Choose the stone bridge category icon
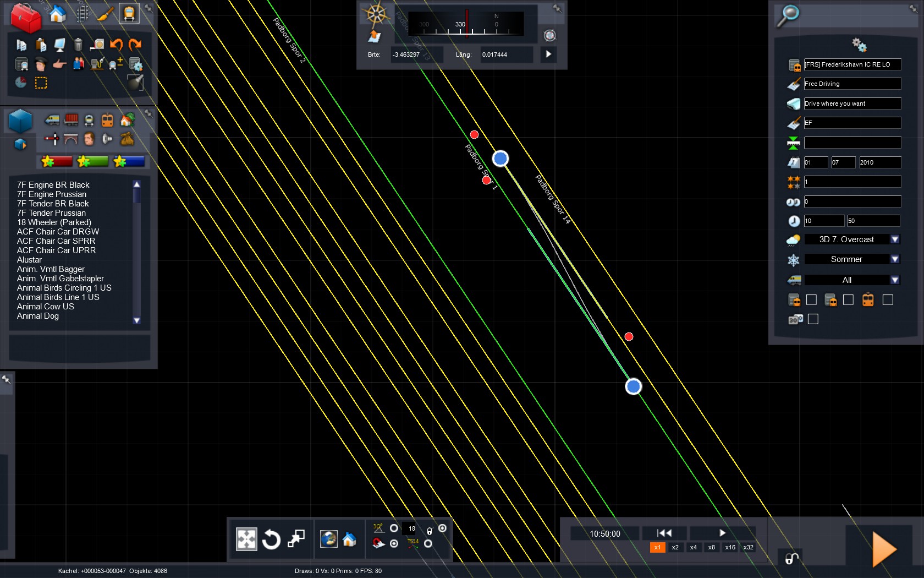The image size is (924, 578). [70, 139]
